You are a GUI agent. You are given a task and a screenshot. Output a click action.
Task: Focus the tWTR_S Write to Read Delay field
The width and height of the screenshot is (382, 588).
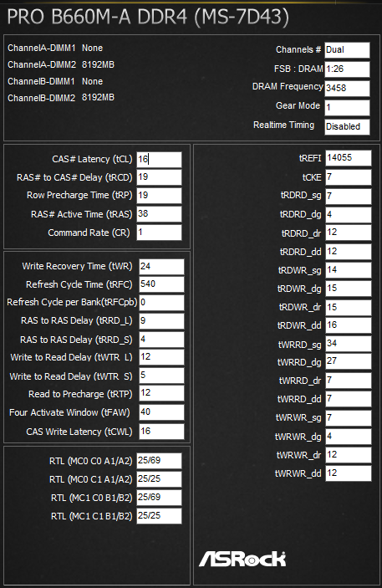pos(161,376)
